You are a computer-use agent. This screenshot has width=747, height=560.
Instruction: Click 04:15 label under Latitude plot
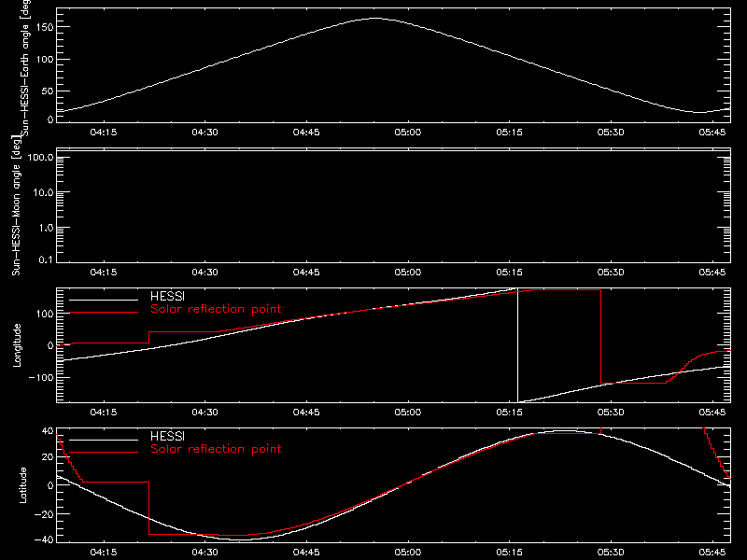click(104, 553)
